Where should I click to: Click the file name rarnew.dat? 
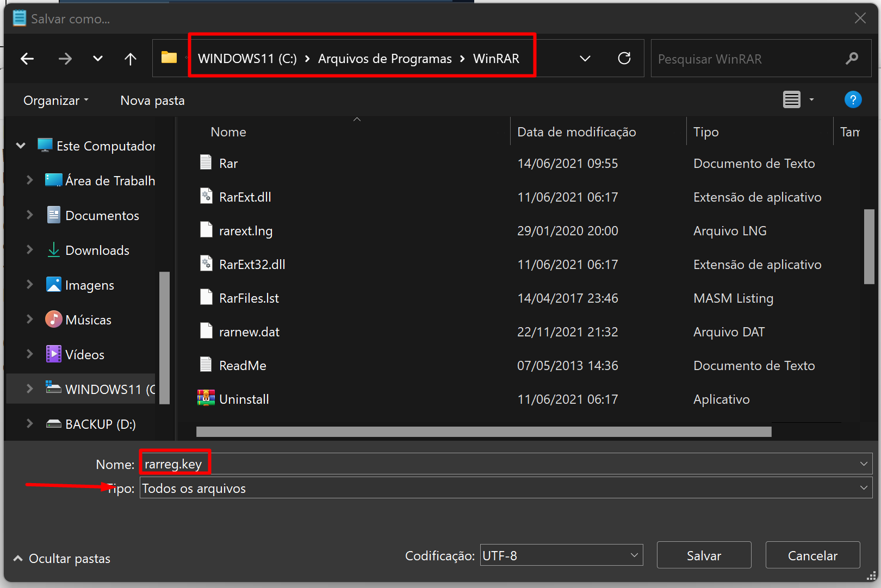click(x=249, y=332)
